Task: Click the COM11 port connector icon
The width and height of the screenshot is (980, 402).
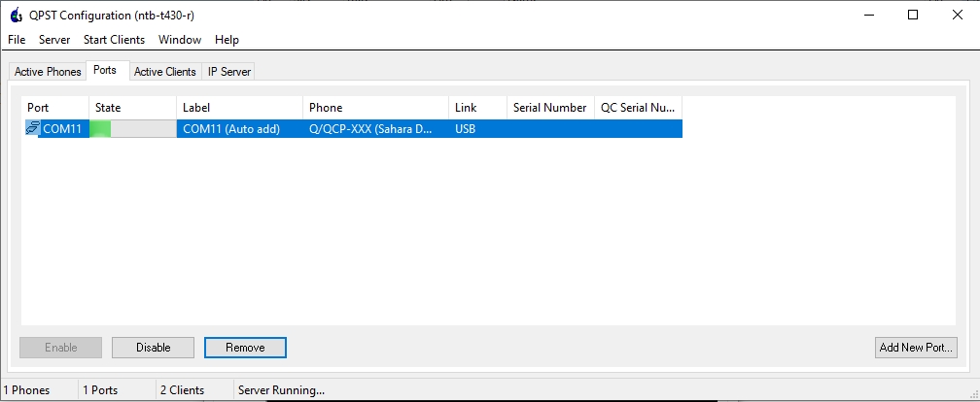Action: pos(32,128)
